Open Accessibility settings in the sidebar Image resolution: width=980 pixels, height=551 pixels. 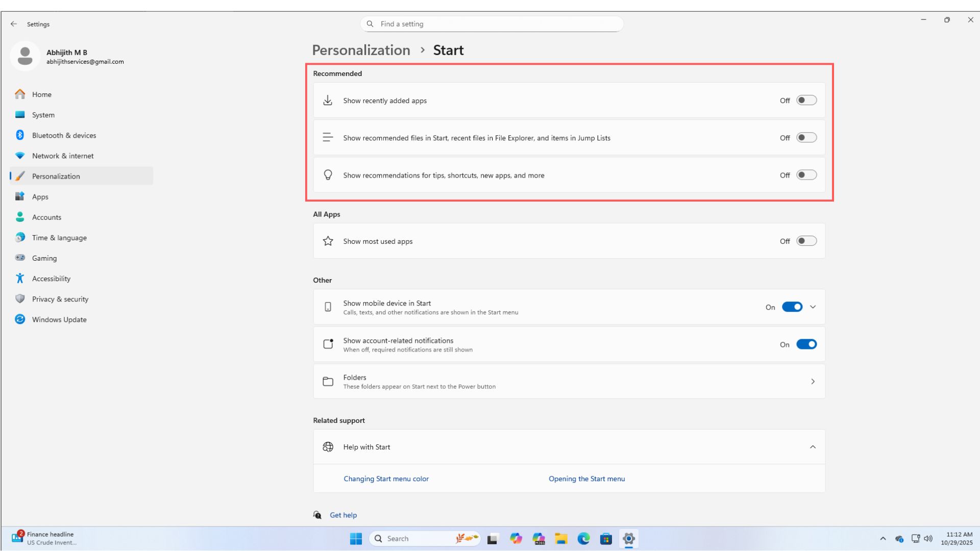51,279
